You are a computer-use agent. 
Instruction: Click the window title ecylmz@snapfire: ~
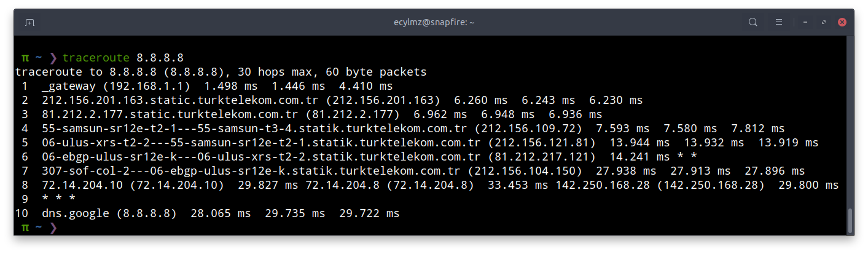pos(434,22)
